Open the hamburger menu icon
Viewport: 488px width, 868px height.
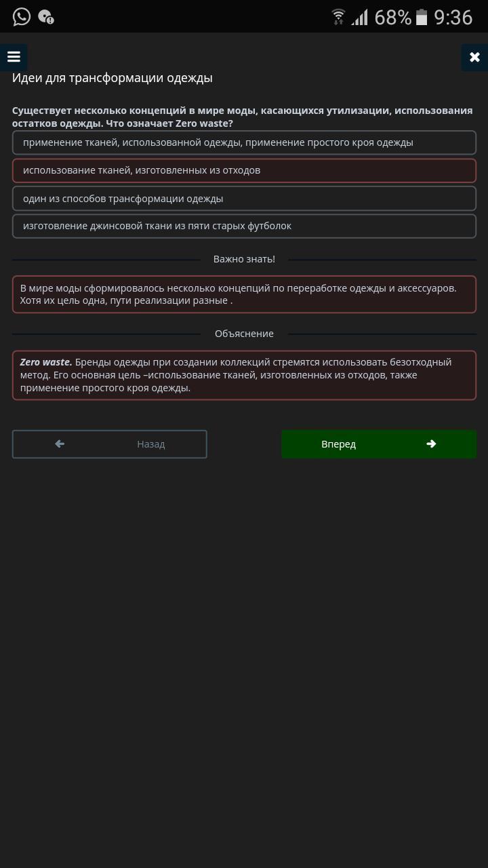14,58
